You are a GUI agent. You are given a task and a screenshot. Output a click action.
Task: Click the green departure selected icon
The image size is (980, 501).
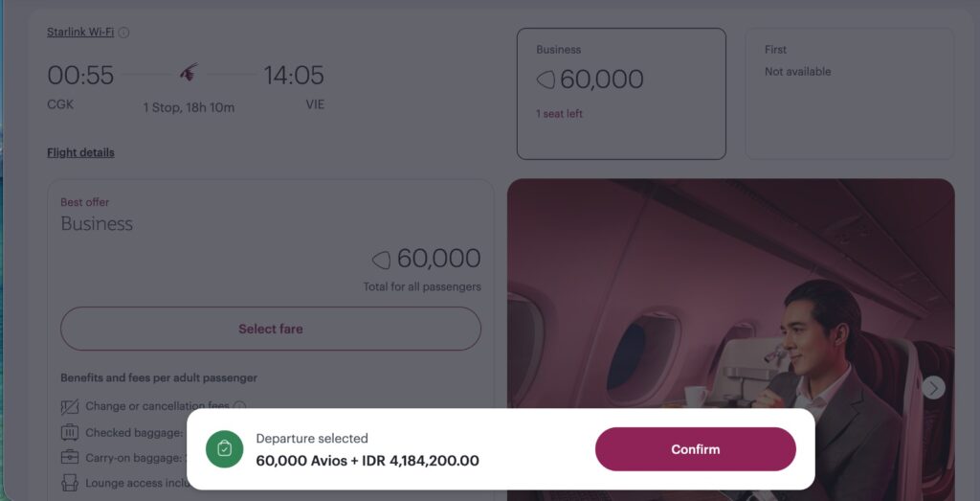(x=224, y=449)
